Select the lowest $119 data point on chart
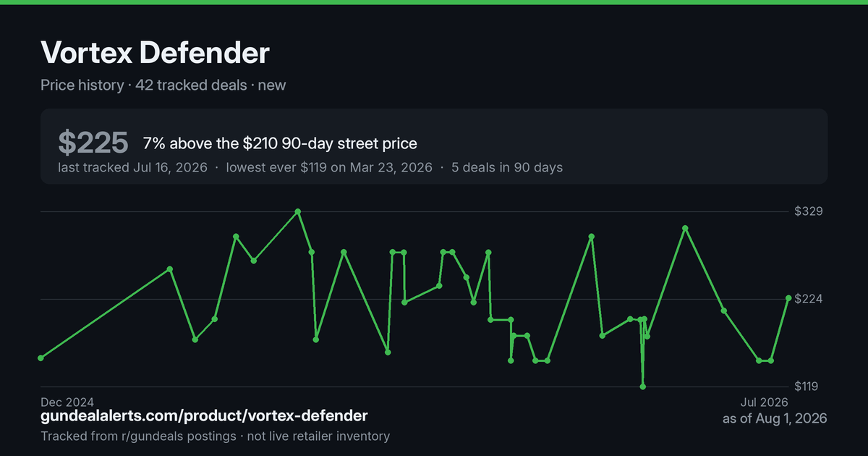The width and height of the screenshot is (868, 456). 642,387
